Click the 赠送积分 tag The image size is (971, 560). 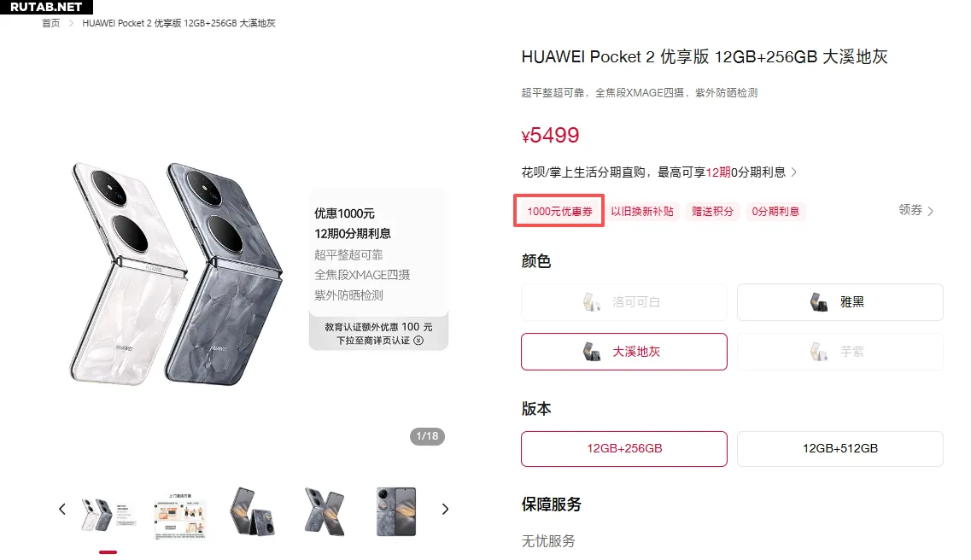[712, 211]
